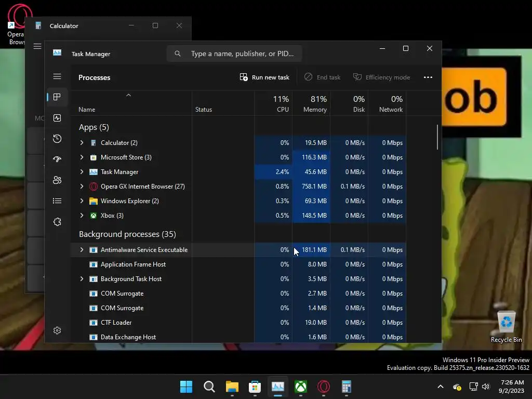Click the 2.4% CPU cell of Task Manager
The width and height of the screenshot is (532, 399).
tap(273, 172)
